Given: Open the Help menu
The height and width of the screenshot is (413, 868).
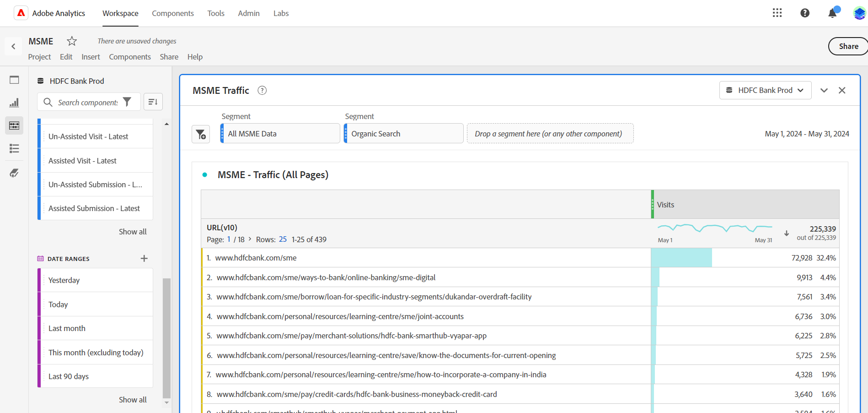Looking at the screenshot, I should (195, 57).
